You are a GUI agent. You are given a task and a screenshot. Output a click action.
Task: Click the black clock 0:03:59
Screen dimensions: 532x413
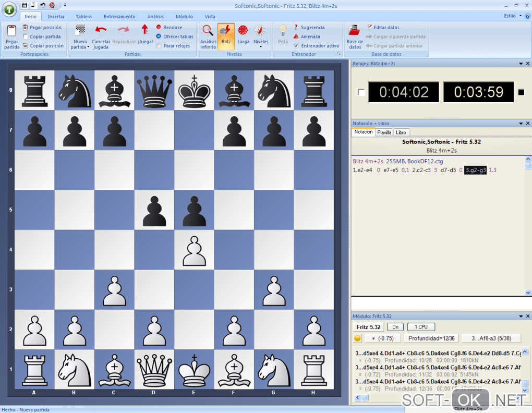478,92
